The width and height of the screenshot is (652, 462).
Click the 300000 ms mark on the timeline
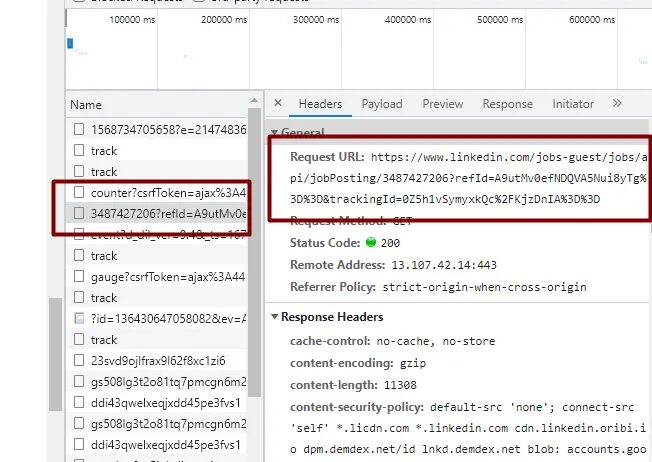tap(317, 20)
